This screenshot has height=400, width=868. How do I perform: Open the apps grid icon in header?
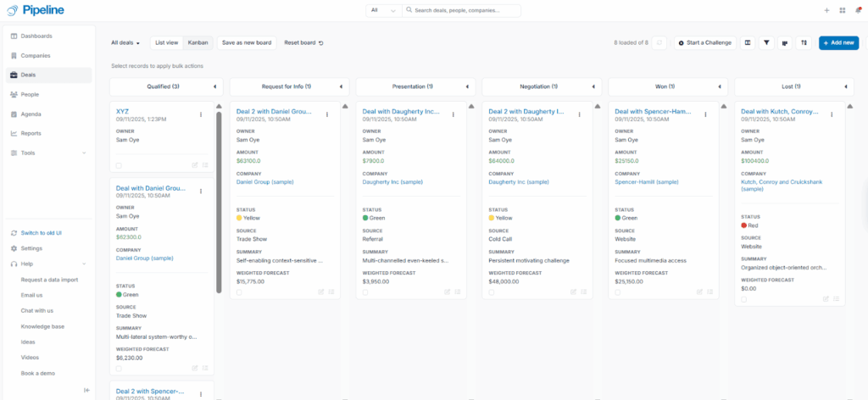[842, 10]
